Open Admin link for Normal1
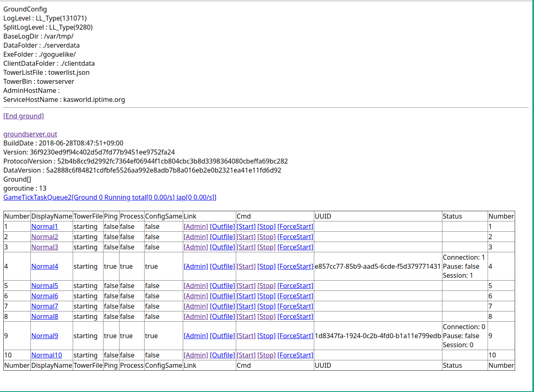This screenshot has height=392, width=534. click(x=196, y=226)
